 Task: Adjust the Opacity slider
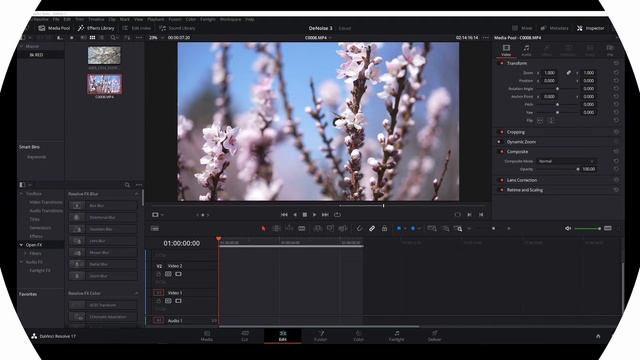[x=557, y=169]
